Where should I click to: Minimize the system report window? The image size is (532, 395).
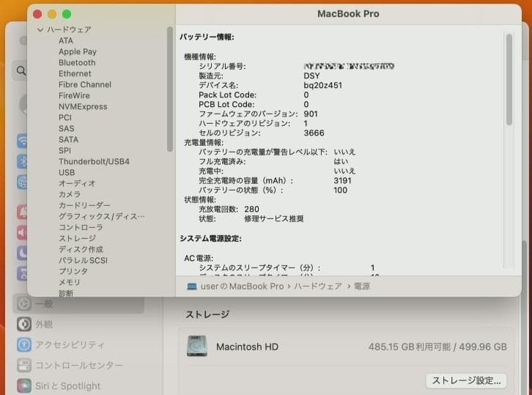[x=52, y=14]
